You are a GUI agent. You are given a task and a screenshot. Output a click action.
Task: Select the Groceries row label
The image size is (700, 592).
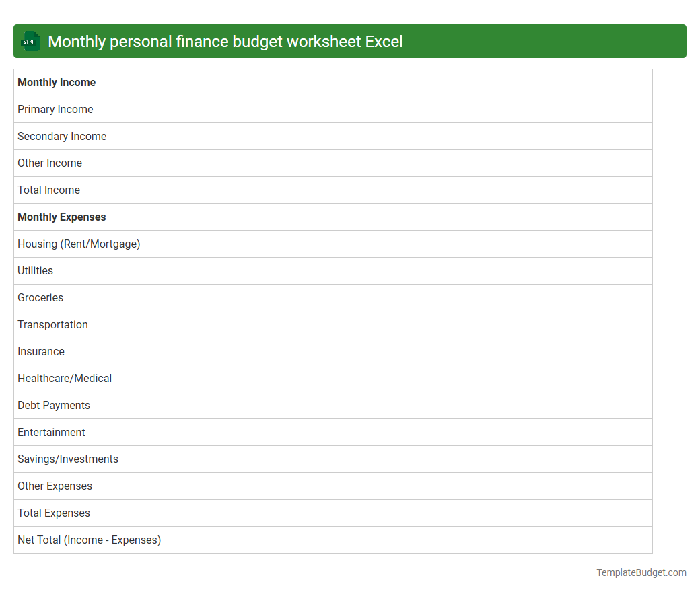click(40, 297)
